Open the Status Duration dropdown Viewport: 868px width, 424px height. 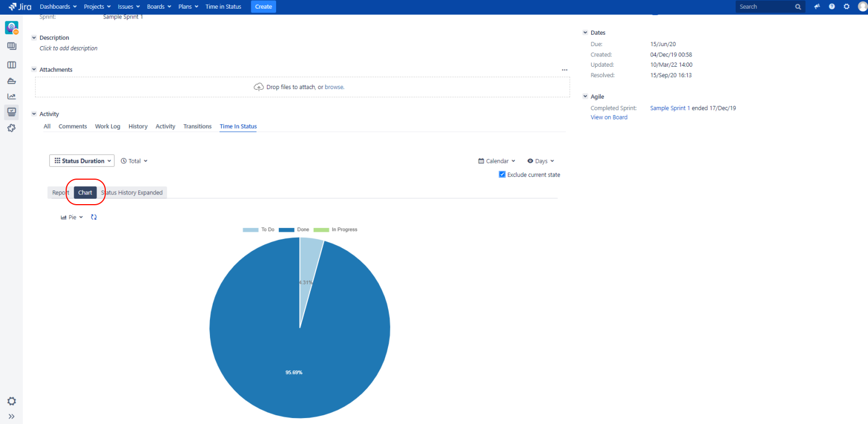[82, 161]
